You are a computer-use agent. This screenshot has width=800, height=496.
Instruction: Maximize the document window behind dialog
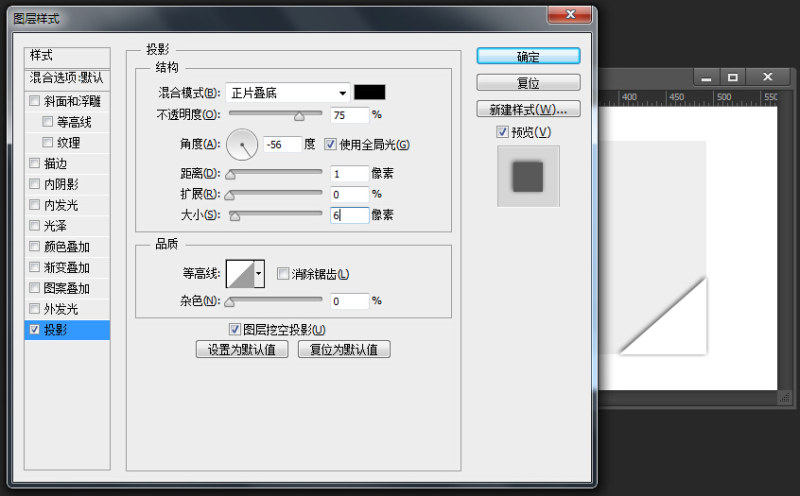click(733, 77)
